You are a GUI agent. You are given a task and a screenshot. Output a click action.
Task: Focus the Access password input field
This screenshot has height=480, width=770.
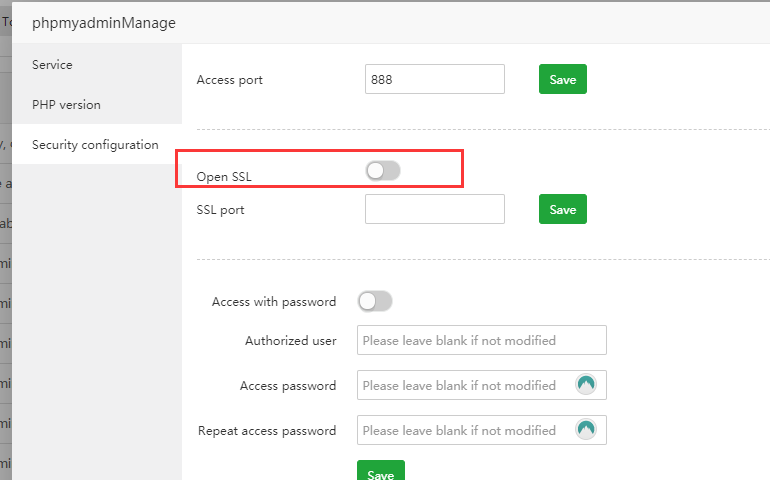tap(465, 385)
